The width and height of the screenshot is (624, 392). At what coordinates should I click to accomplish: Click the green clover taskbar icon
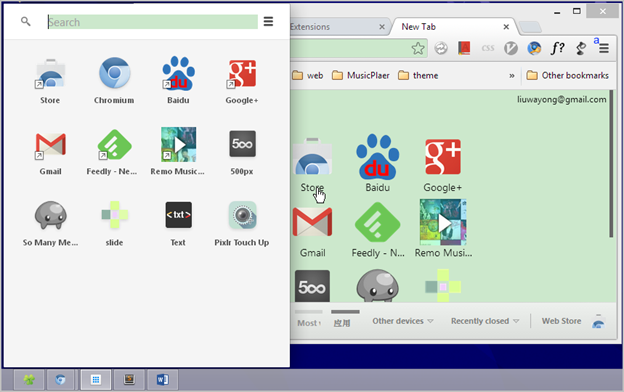click(29, 380)
